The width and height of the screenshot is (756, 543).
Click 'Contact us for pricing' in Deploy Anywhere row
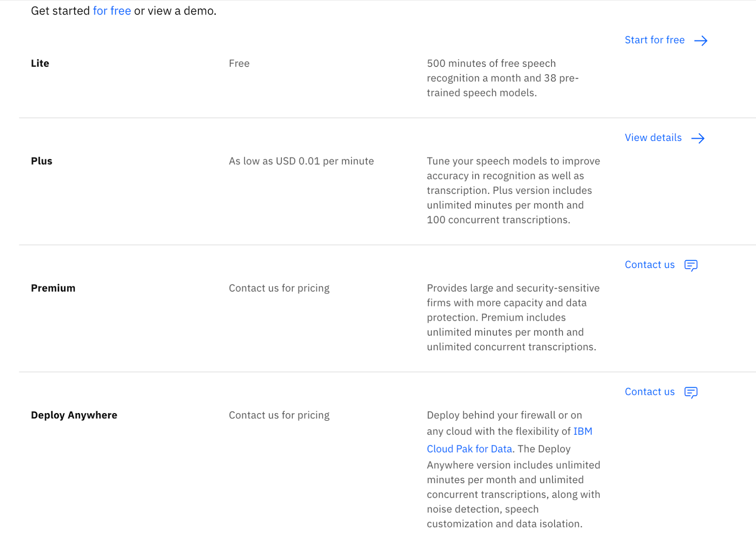pyautogui.click(x=279, y=415)
